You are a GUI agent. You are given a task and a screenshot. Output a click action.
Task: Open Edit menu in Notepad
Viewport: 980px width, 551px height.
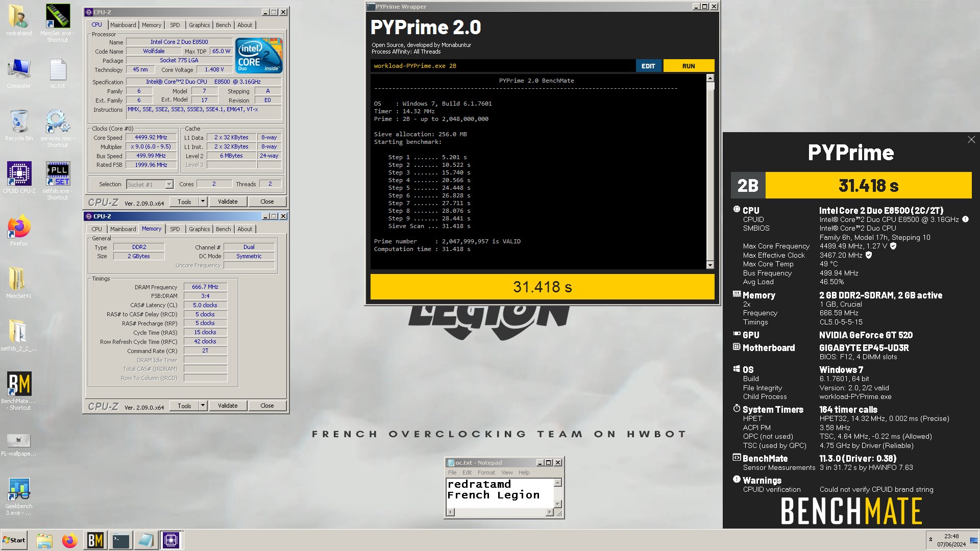coord(467,472)
